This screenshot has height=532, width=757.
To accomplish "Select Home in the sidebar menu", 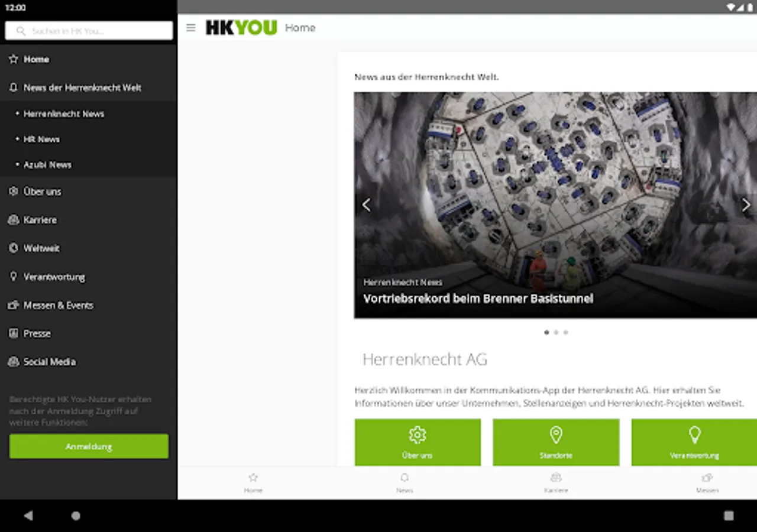I will tap(89, 59).
